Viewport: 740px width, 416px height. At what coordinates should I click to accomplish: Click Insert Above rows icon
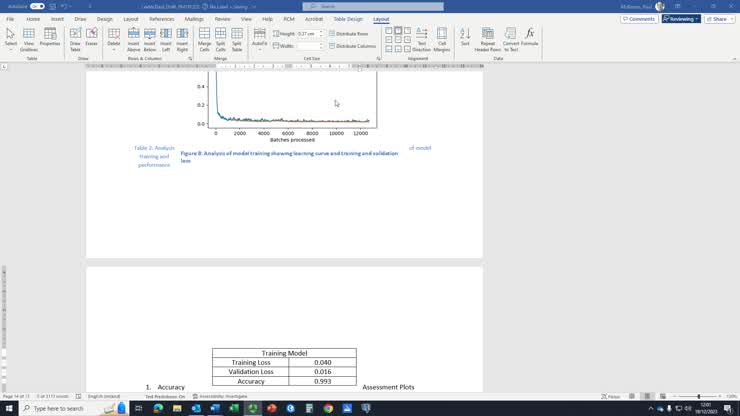click(x=134, y=38)
